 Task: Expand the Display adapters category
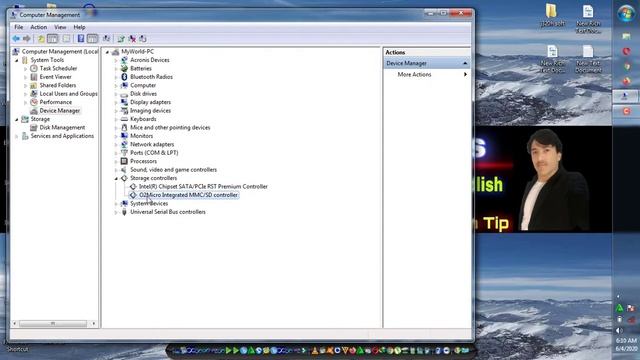tap(116, 102)
